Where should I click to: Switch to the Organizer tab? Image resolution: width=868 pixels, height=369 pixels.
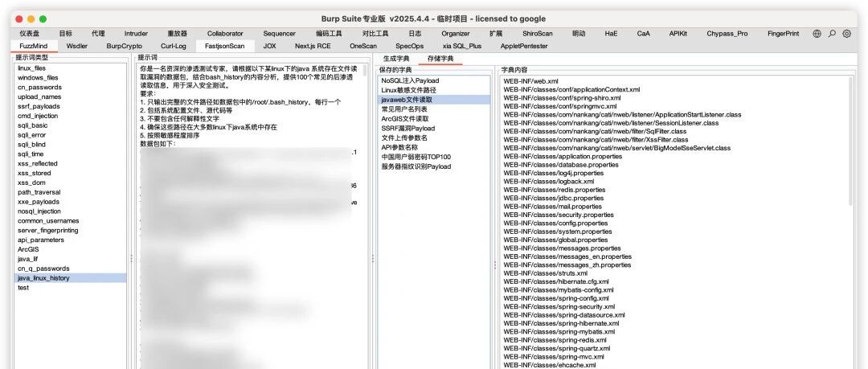pyautogui.click(x=455, y=34)
